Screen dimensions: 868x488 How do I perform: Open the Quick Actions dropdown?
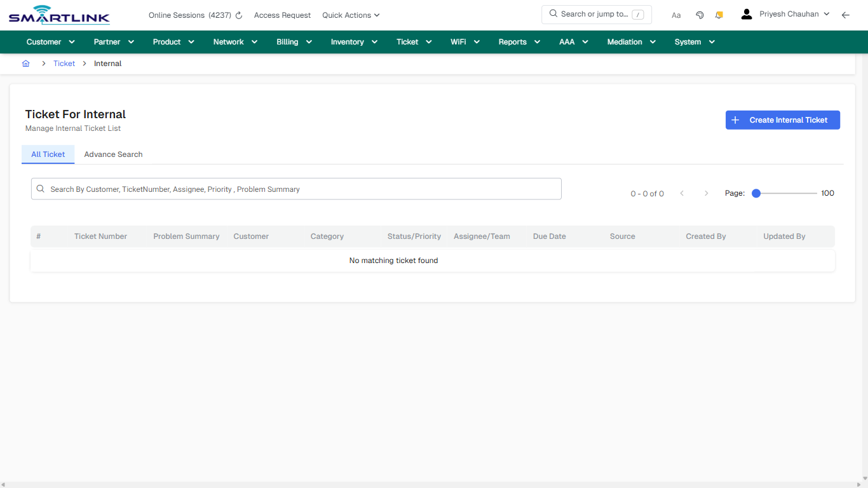click(x=350, y=15)
